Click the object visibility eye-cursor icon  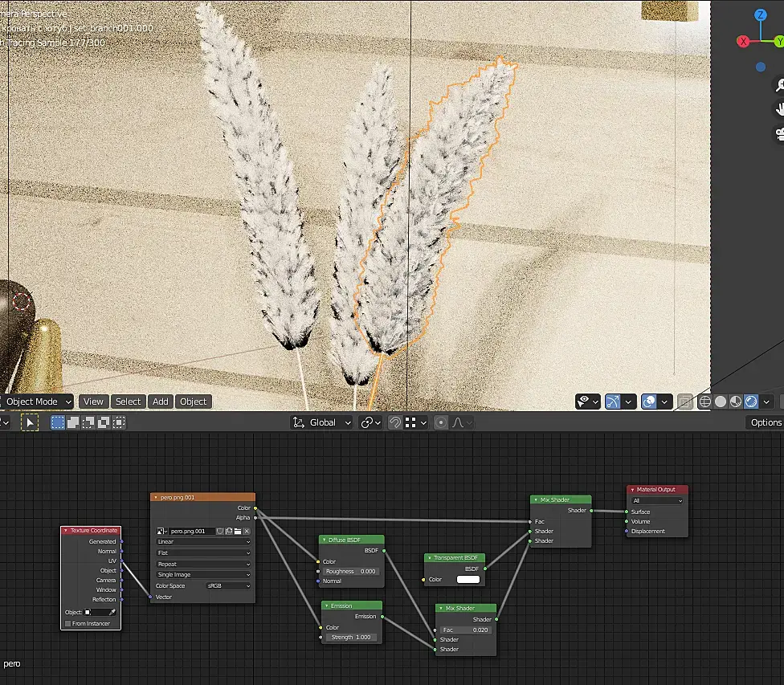583,402
